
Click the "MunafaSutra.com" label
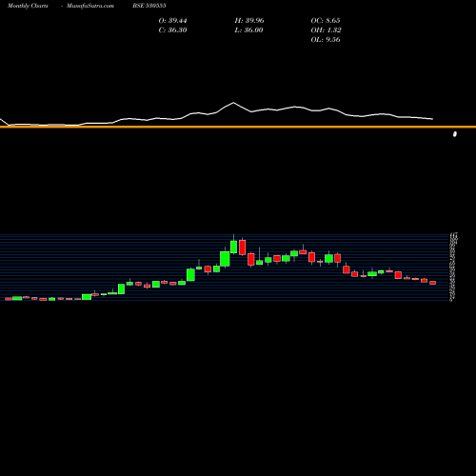[x=90, y=6]
